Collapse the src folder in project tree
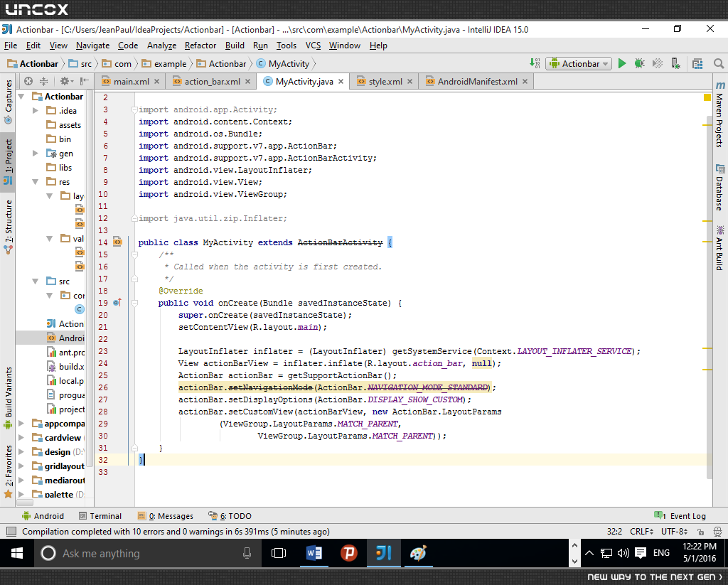This screenshot has height=585, width=728. pyautogui.click(x=36, y=281)
